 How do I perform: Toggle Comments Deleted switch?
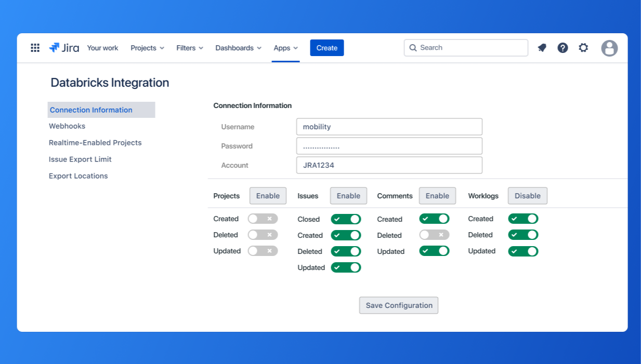point(434,235)
